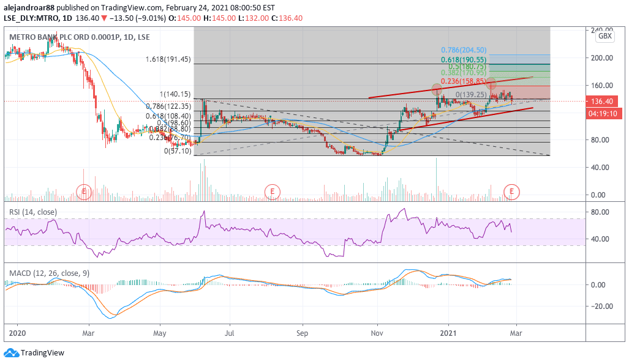629x364 pixels.
Task: Click the GBX currency label
Action: (605, 36)
